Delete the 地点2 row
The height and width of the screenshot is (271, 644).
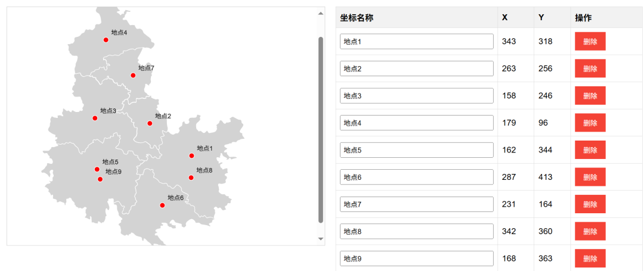click(590, 68)
